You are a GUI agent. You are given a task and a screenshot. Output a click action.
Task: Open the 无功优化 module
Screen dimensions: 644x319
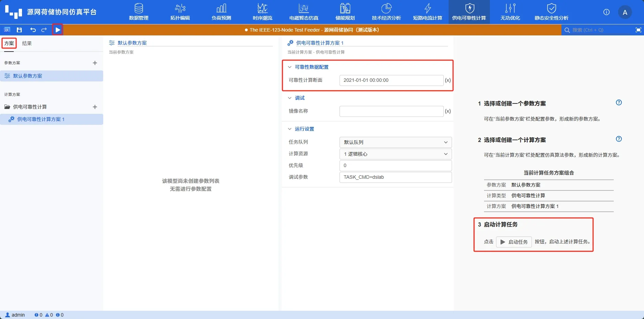[x=510, y=12]
